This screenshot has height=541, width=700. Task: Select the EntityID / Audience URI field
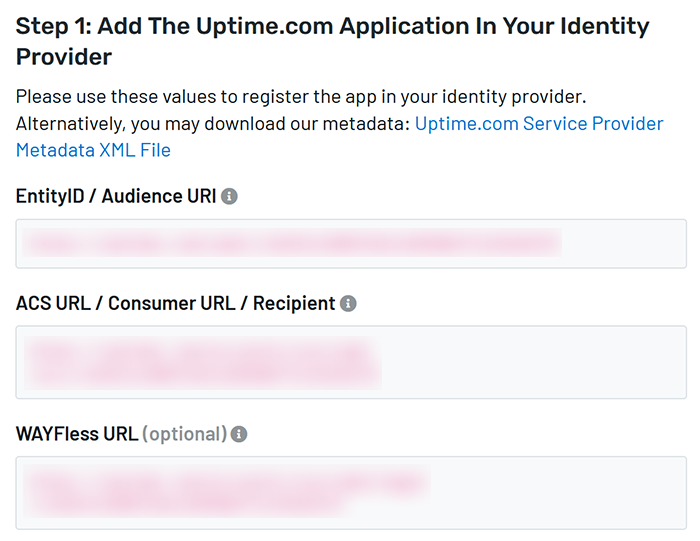tap(351, 243)
